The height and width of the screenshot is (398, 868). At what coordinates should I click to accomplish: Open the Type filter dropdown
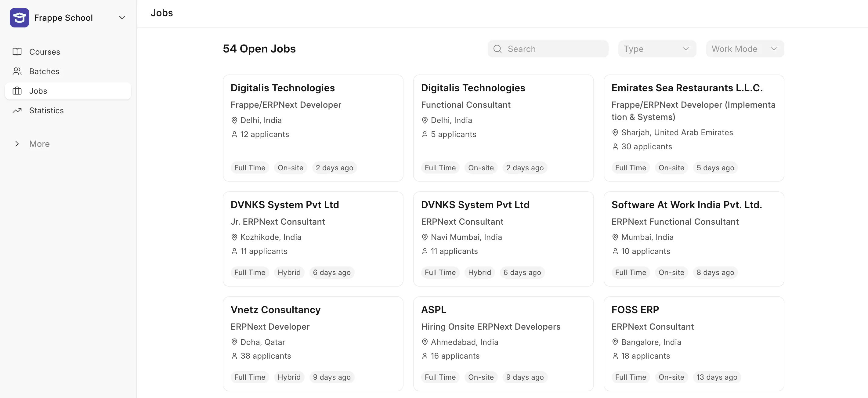[x=656, y=49]
